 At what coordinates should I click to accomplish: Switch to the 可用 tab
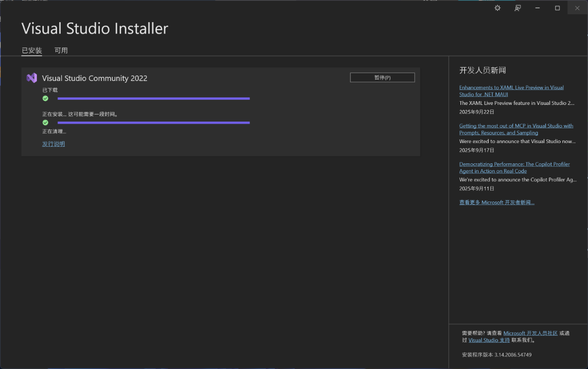pyautogui.click(x=61, y=51)
